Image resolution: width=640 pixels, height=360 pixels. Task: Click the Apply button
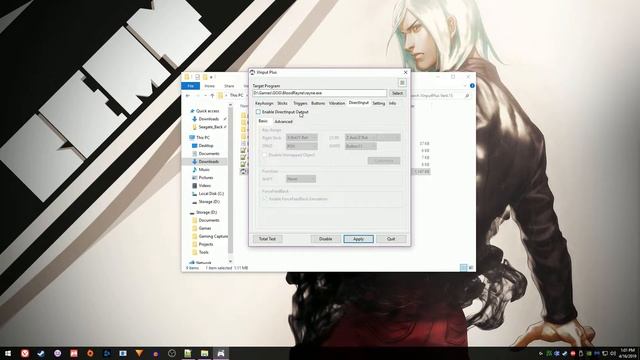pyautogui.click(x=358, y=239)
